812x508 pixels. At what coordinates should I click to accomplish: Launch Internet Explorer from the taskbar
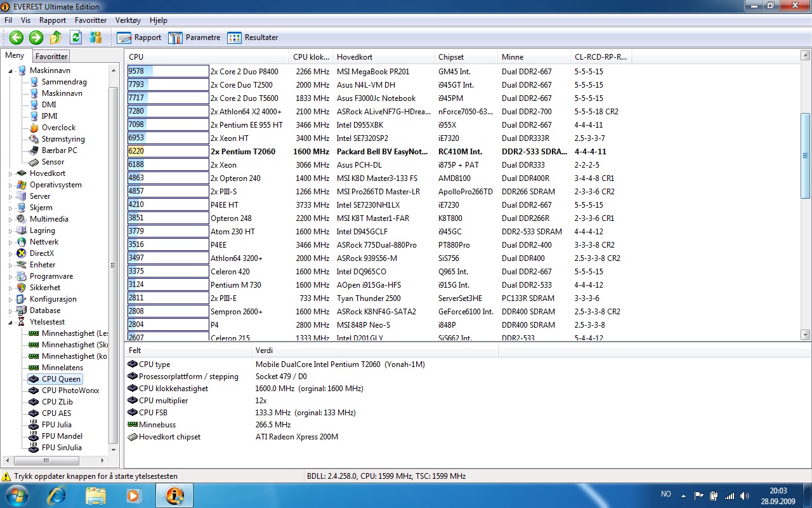click(56, 495)
